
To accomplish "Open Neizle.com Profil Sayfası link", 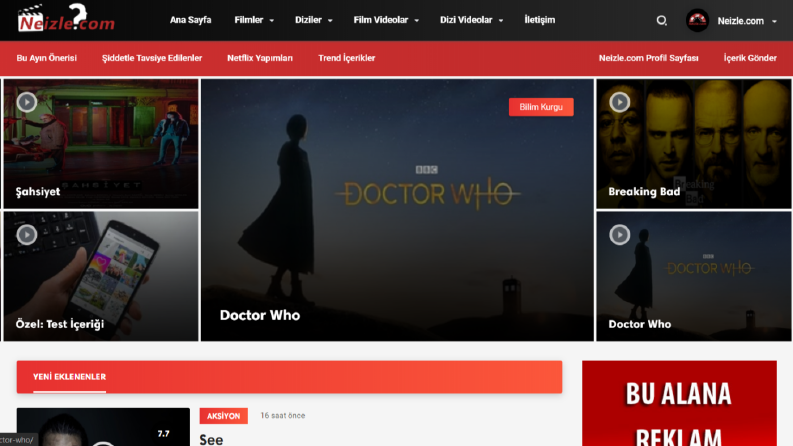I will (648, 58).
